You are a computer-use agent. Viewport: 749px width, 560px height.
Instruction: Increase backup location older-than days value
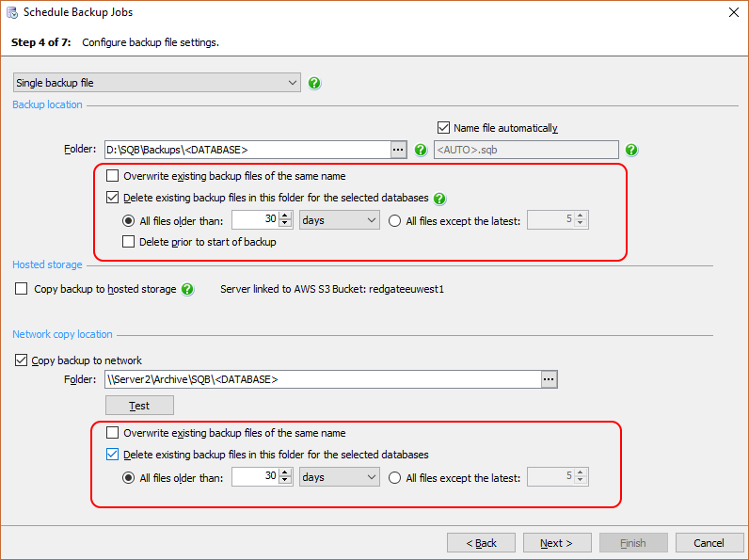coord(286,216)
